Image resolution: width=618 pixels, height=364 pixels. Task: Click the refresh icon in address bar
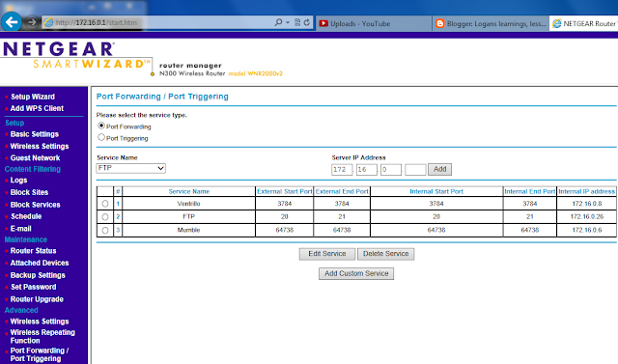click(307, 23)
